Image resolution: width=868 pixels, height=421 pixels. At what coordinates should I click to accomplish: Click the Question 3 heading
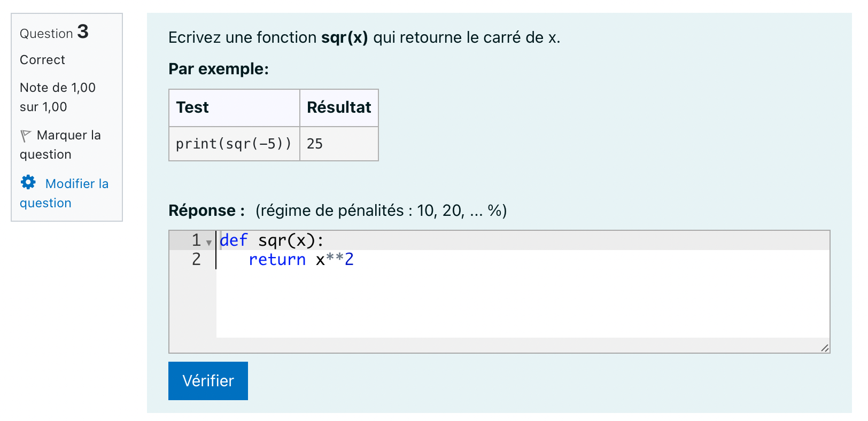pyautogui.click(x=54, y=32)
